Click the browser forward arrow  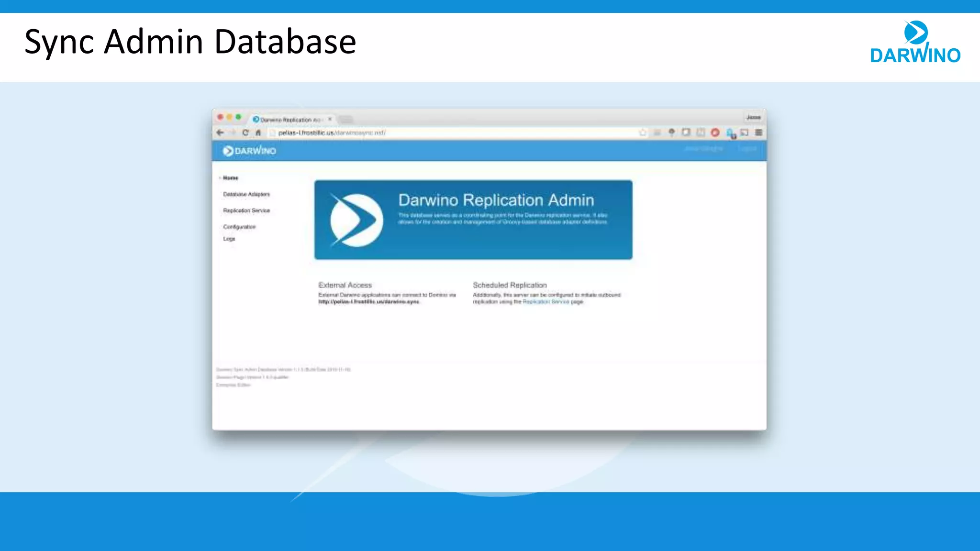tap(233, 132)
